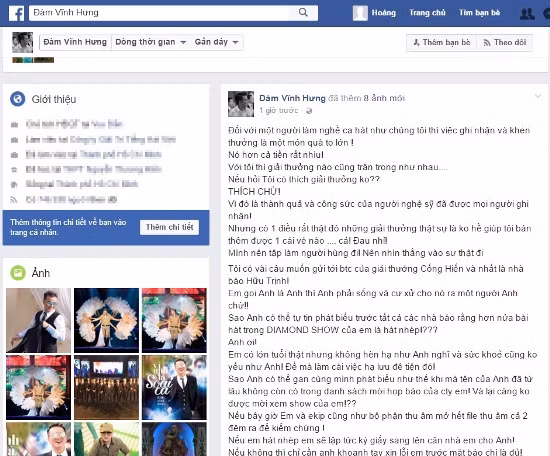Click Hoàng profile avatar in top bar
Screen dimensions: 550x456
click(360, 13)
